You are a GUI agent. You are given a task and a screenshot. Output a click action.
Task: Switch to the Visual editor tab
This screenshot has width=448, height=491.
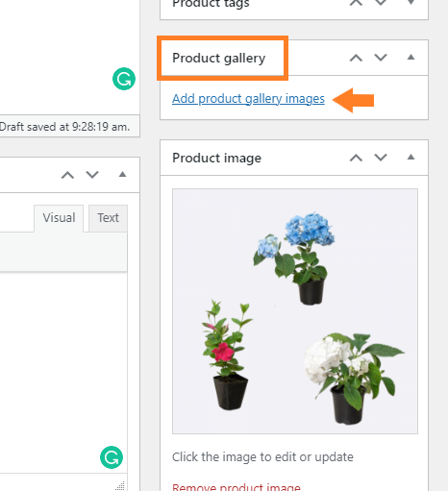coord(59,218)
